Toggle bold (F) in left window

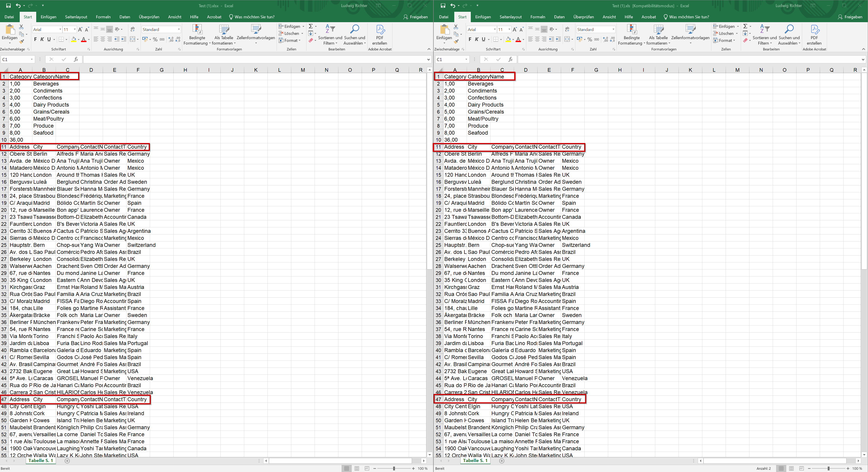(35, 39)
